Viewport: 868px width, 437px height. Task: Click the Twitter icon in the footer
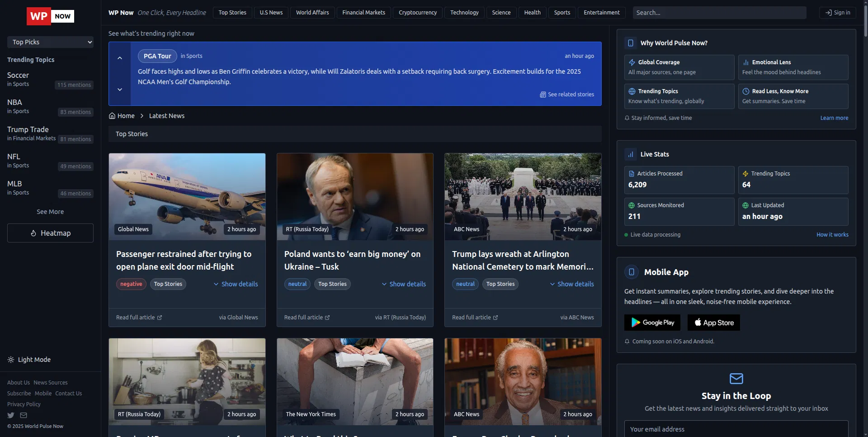pos(9,415)
